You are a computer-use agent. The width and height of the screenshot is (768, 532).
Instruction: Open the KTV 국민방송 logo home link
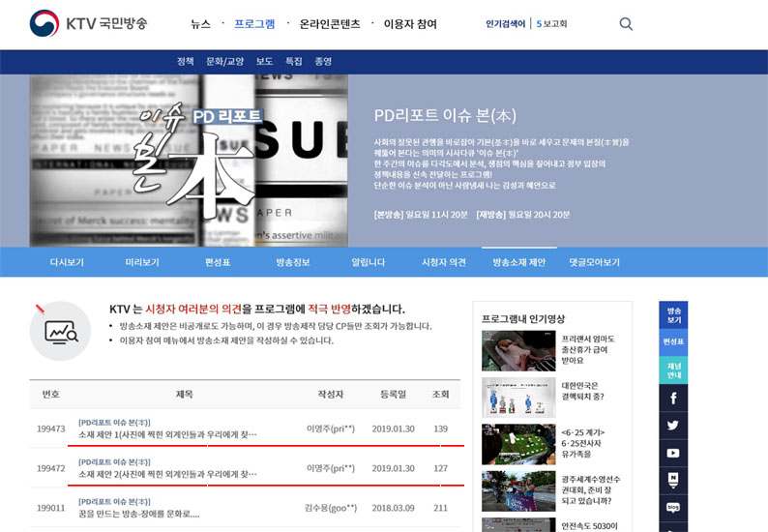pos(88,24)
